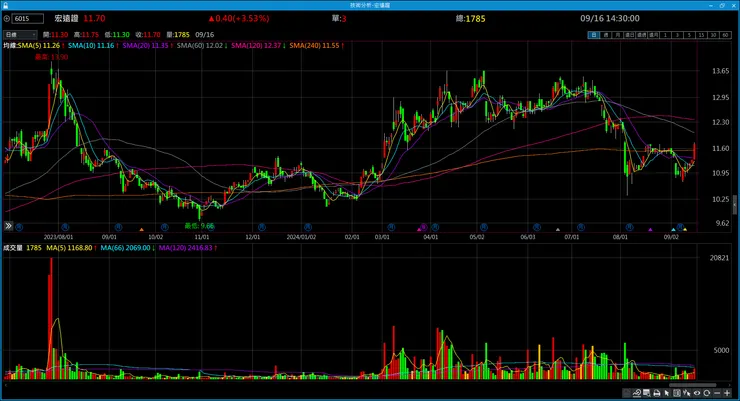Click the blue month marker right of 07/01

(581, 227)
